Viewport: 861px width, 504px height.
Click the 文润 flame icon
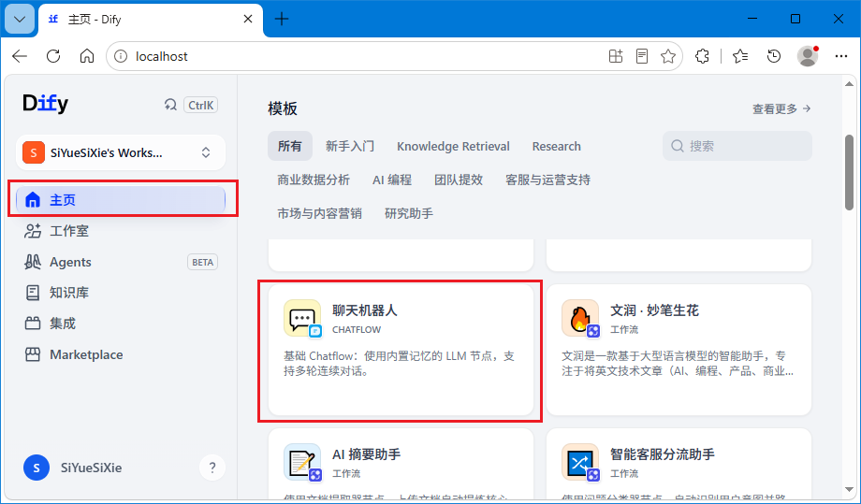pos(580,318)
